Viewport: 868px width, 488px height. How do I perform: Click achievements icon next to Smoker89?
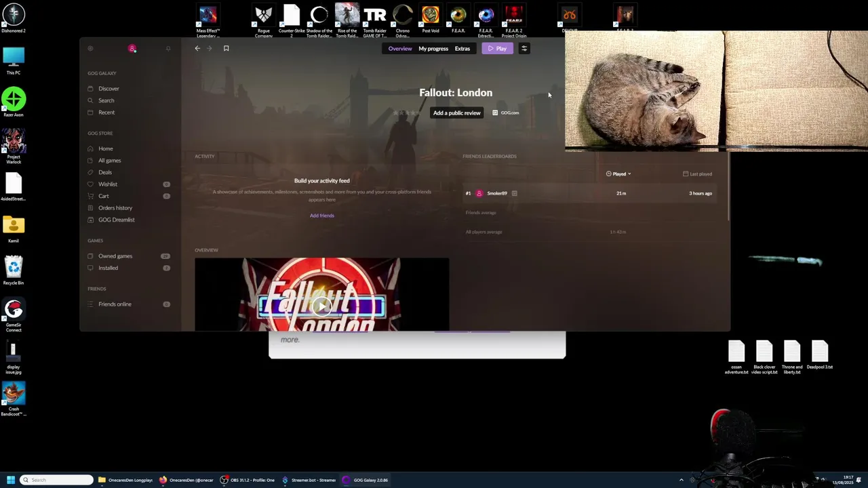tap(515, 193)
